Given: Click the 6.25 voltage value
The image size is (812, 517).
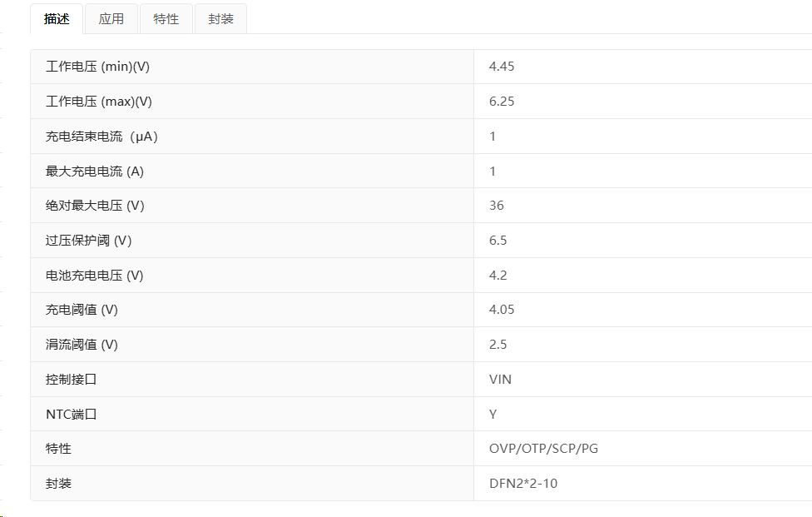Looking at the screenshot, I should point(502,102).
